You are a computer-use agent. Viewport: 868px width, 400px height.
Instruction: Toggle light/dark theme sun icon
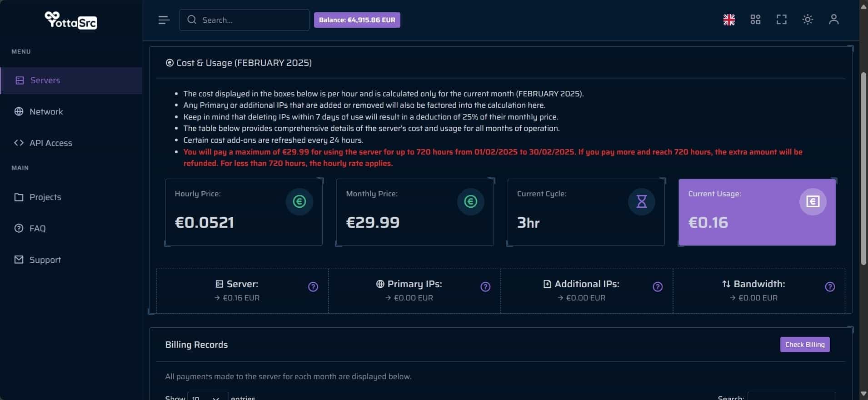(x=808, y=20)
